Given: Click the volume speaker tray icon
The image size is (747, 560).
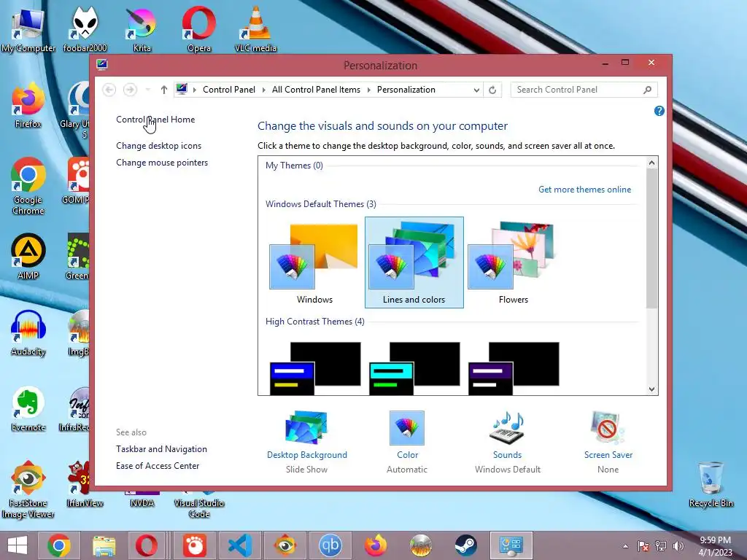Looking at the screenshot, I should [678, 545].
